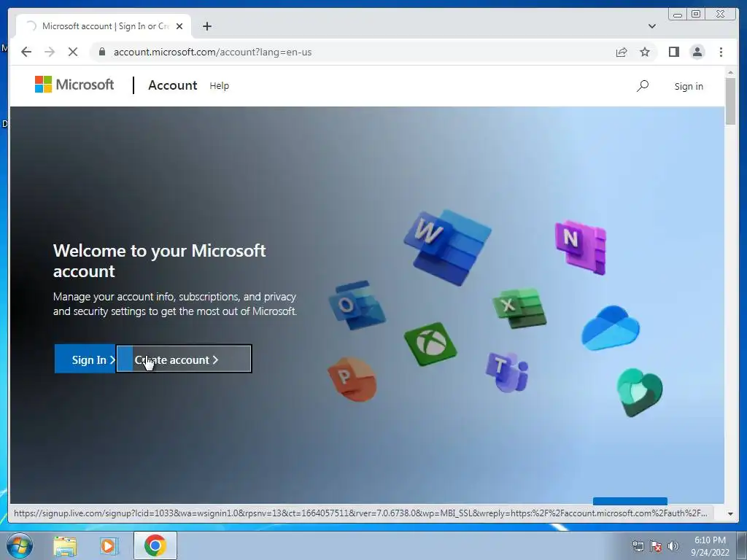Screen dimensions: 747x560
Task: Open the Account header link
Action: [172, 85]
